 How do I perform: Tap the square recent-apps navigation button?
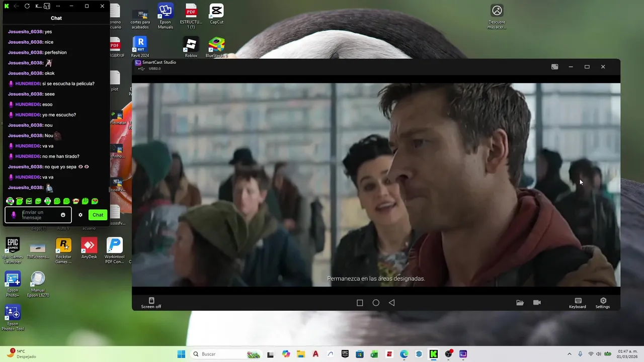tap(360, 303)
